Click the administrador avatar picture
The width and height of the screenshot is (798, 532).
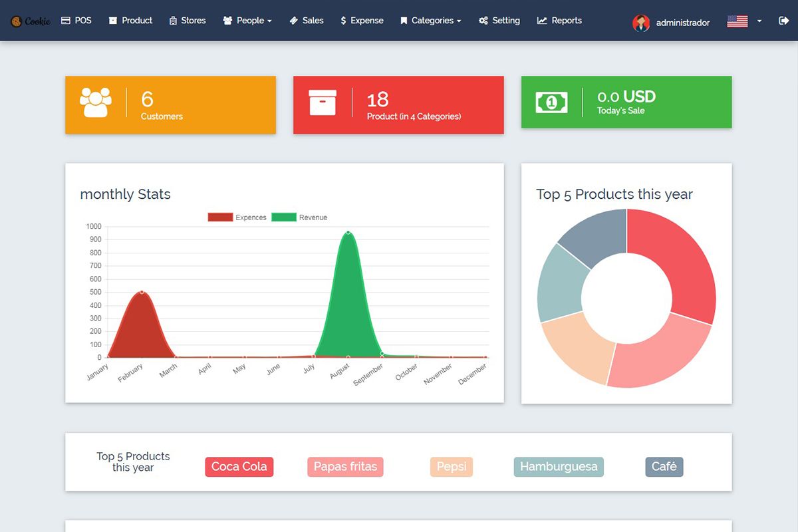pos(641,23)
